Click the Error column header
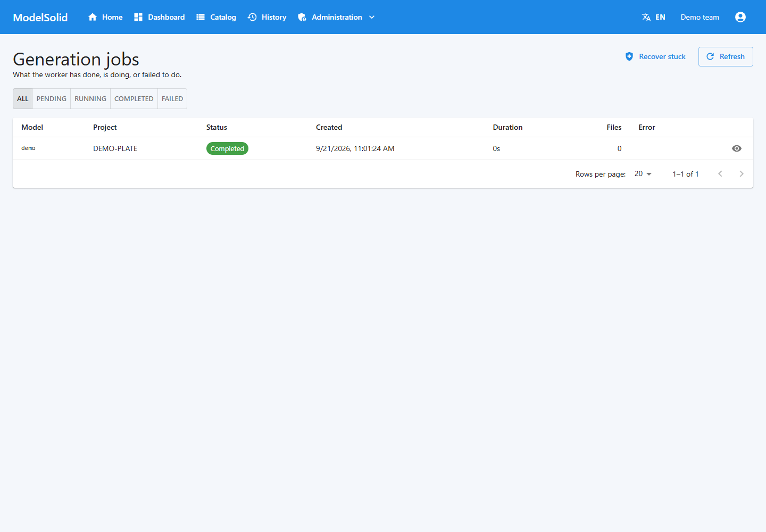The image size is (766, 532). pyautogui.click(x=647, y=127)
